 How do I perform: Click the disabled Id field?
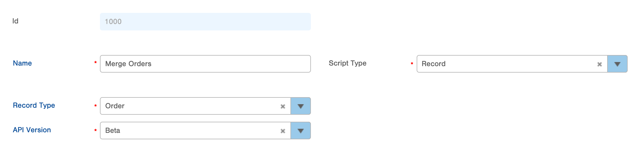point(205,22)
